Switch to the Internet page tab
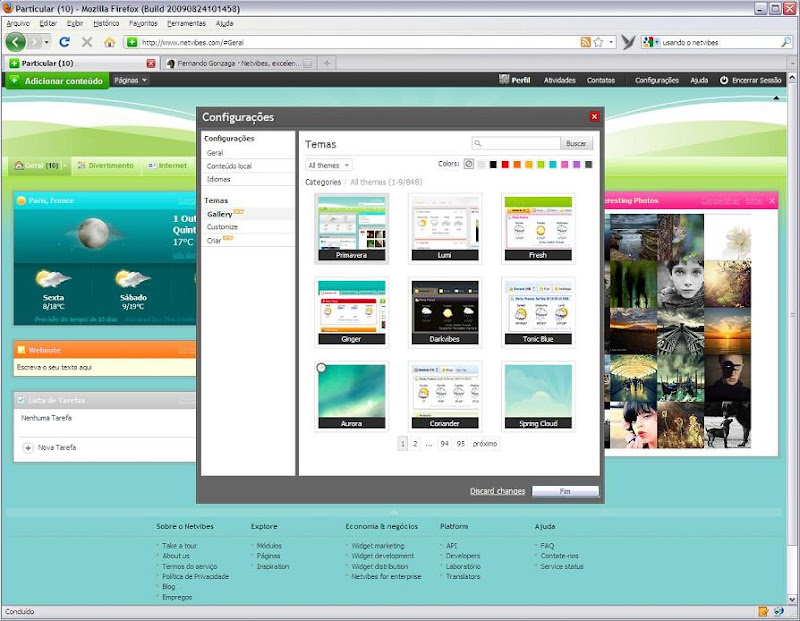 [x=167, y=166]
